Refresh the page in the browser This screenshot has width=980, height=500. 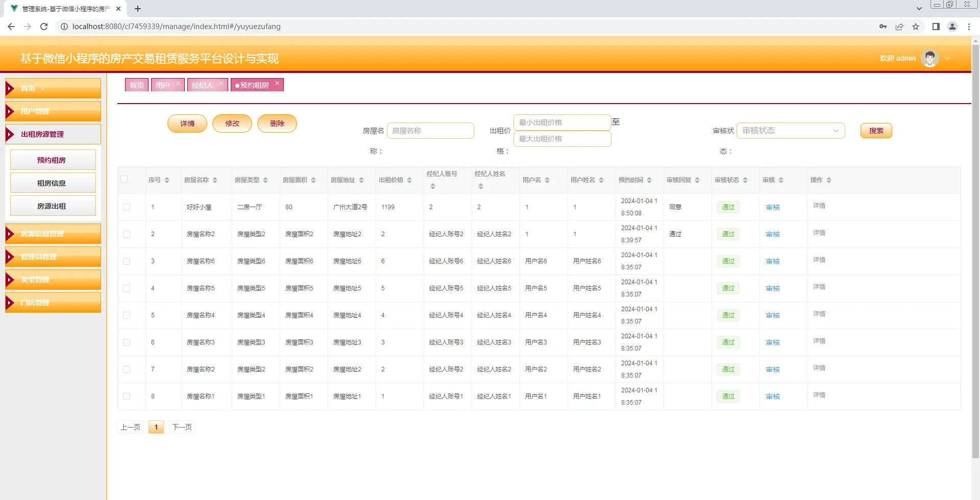tap(43, 26)
